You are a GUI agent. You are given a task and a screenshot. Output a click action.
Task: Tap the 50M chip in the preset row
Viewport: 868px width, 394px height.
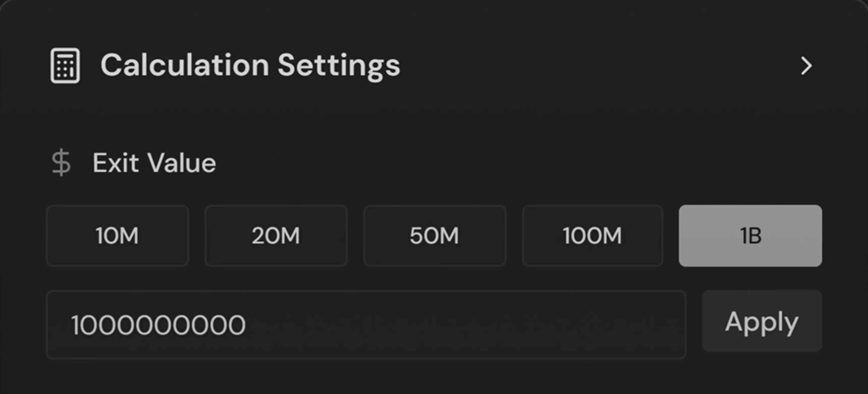(434, 236)
